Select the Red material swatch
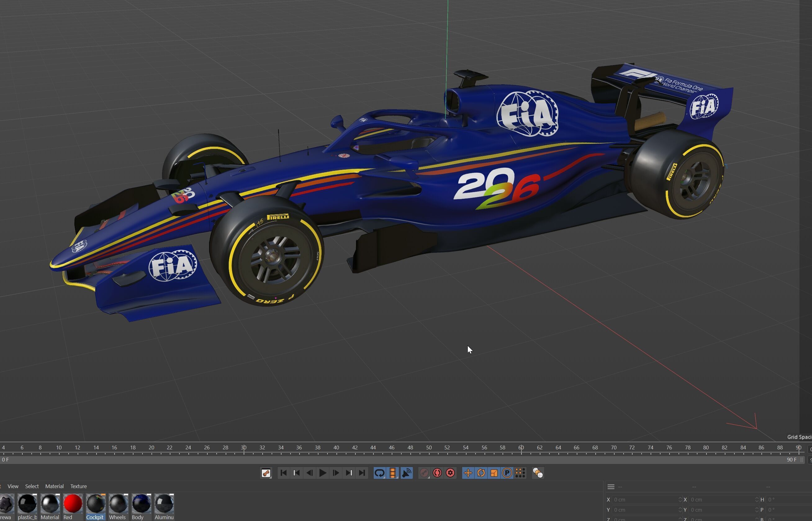812x521 pixels. pyautogui.click(x=72, y=504)
